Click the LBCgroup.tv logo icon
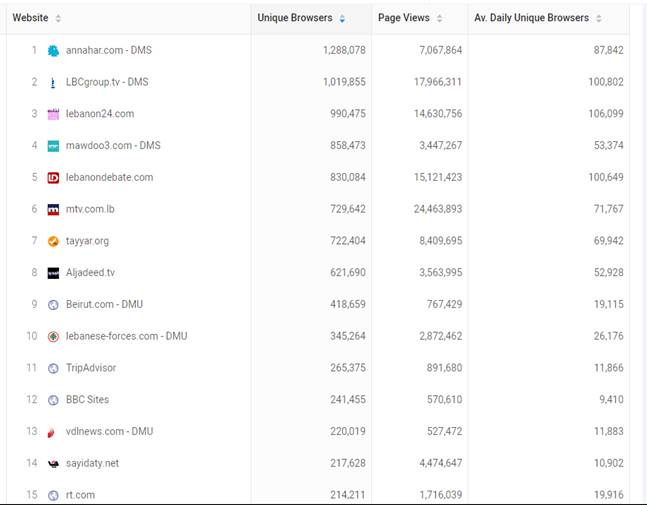Screen dimensions: 647x505 53,83
